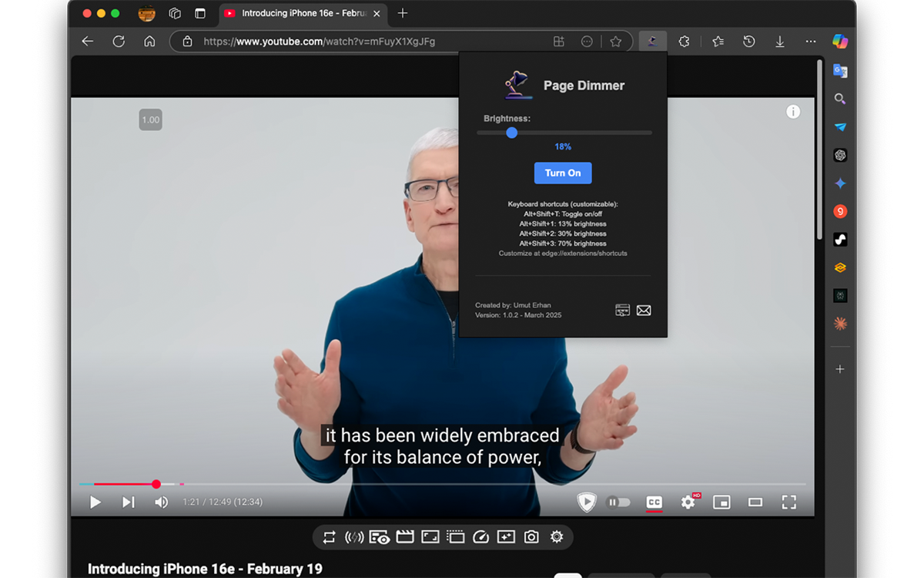Go back to previous page
Image resolution: width=924 pixels, height=578 pixels.
point(88,42)
